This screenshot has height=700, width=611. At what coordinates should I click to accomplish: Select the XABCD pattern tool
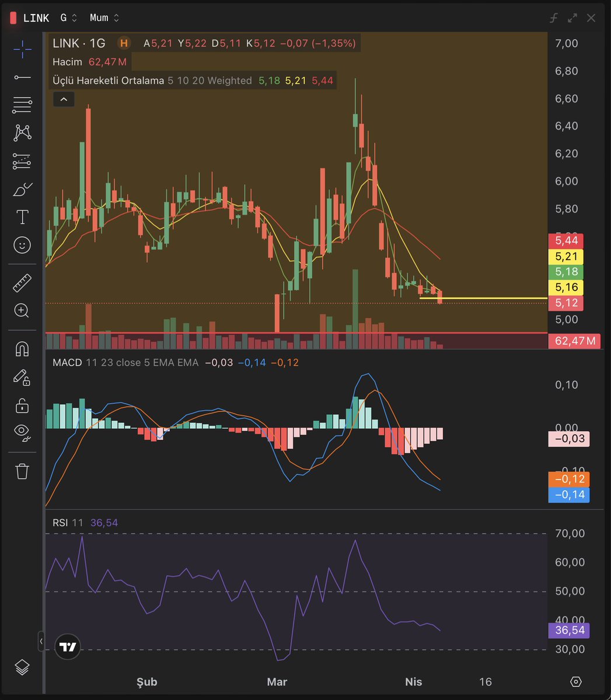click(22, 133)
